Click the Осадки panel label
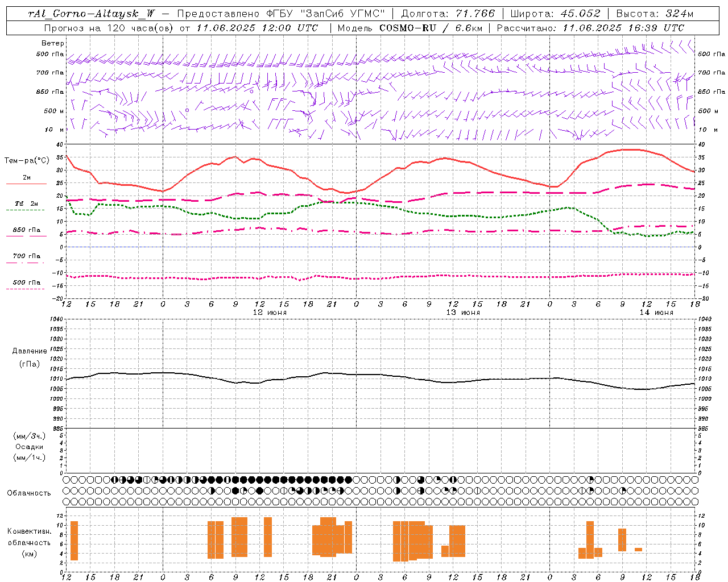The height and width of the screenshot is (582, 728). pos(30,447)
